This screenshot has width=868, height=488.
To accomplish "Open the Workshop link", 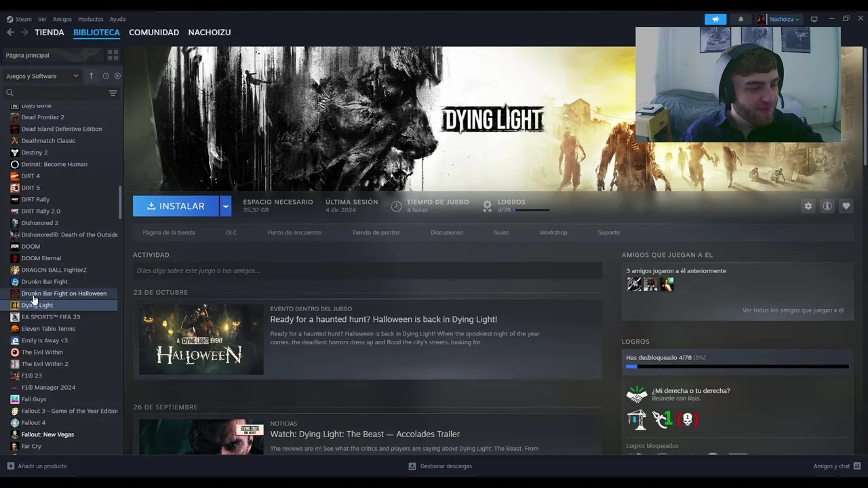I will (x=553, y=232).
